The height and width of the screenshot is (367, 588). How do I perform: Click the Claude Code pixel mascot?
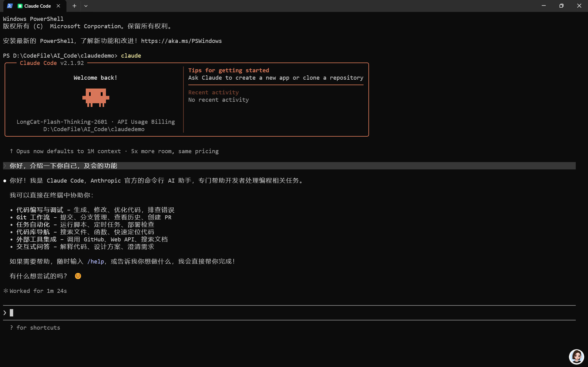(96, 97)
